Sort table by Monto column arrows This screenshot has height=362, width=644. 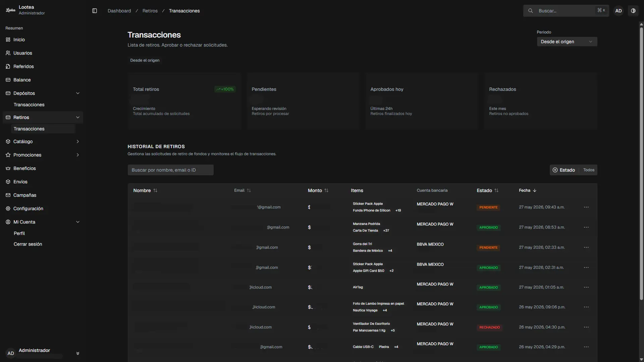326,190
